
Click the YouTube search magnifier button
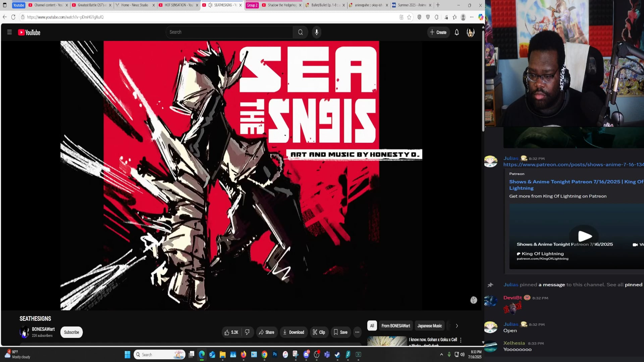(300, 32)
